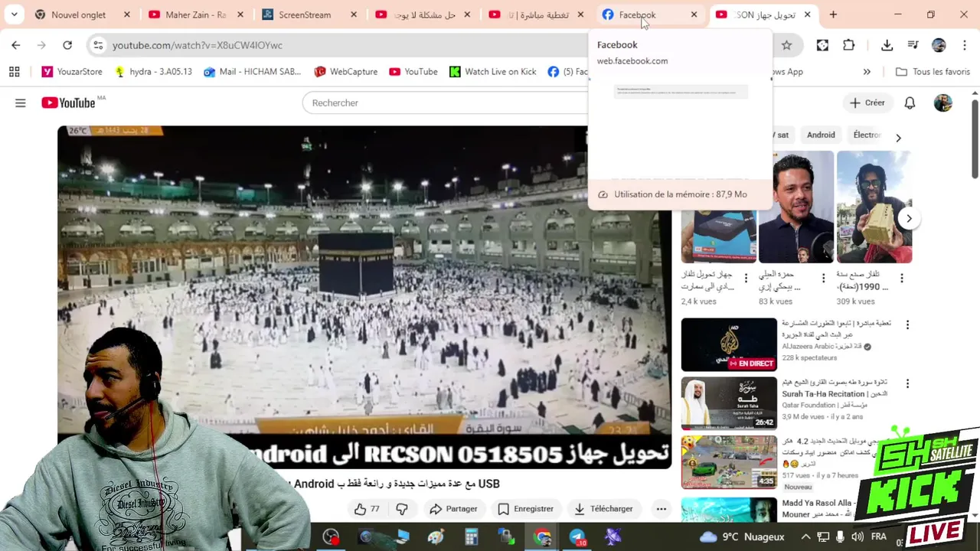Open Chrome downloads

[887, 45]
